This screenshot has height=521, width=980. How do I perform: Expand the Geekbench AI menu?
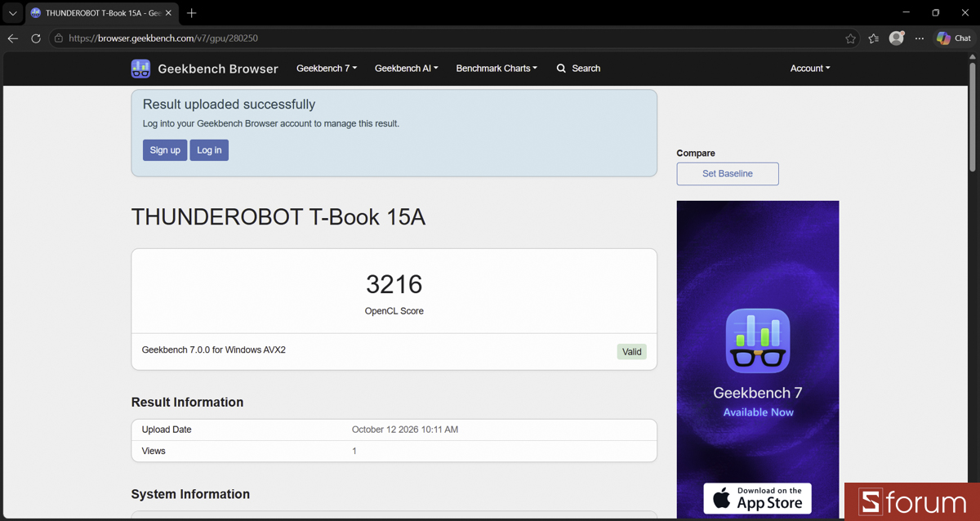pos(407,69)
